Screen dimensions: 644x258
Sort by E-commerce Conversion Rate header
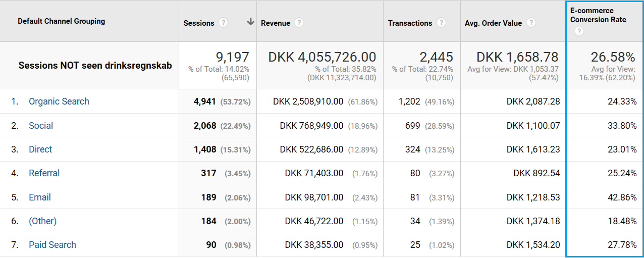coord(598,15)
